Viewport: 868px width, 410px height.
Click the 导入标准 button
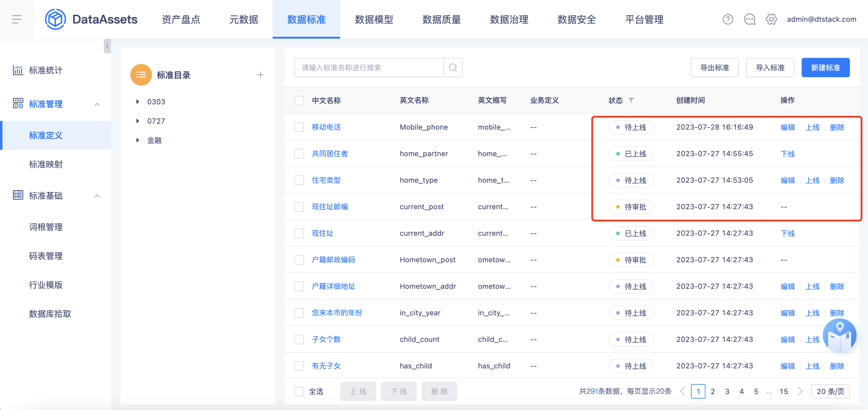pos(770,68)
